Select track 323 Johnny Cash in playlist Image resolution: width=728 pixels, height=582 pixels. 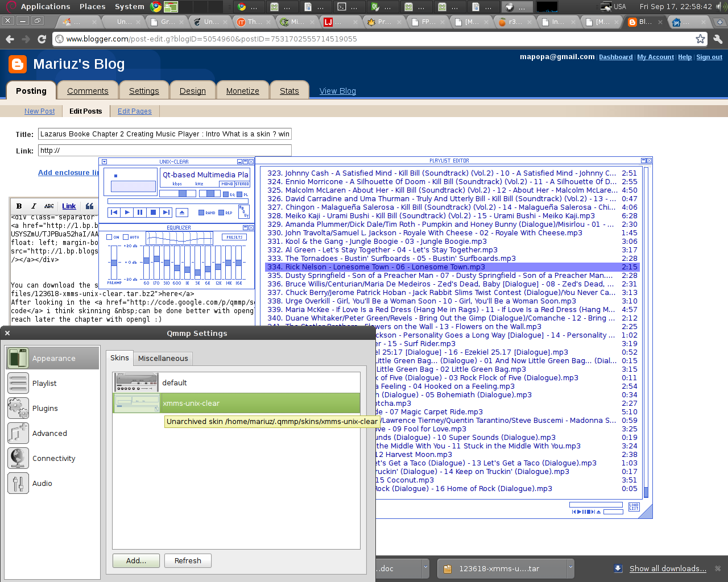coord(452,173)
